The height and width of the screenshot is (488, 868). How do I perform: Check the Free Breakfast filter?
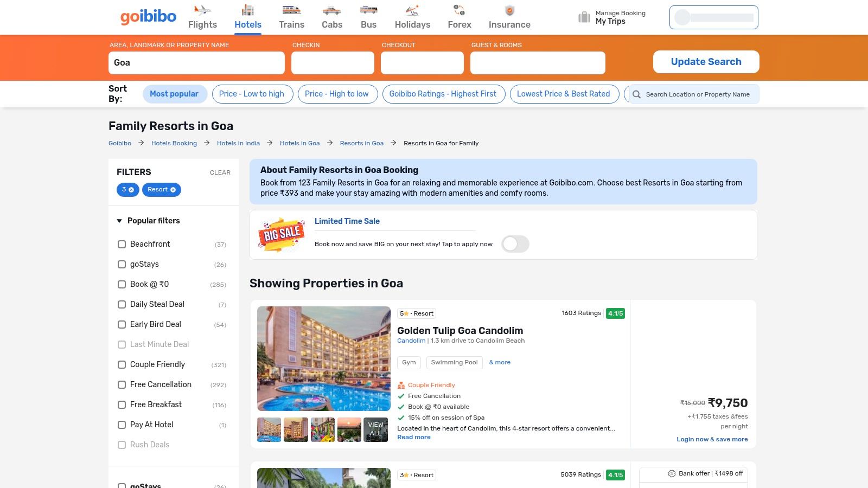coord(122,405)
